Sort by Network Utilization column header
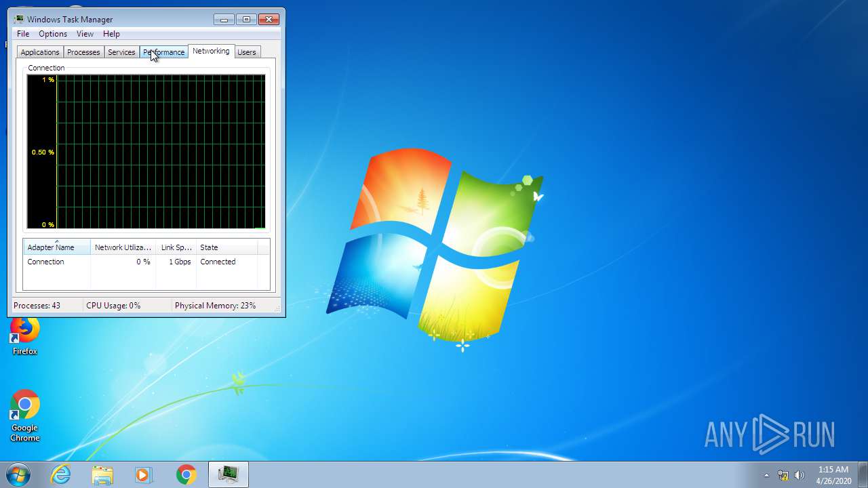The image size is (868, 488). tap(123, 247)
